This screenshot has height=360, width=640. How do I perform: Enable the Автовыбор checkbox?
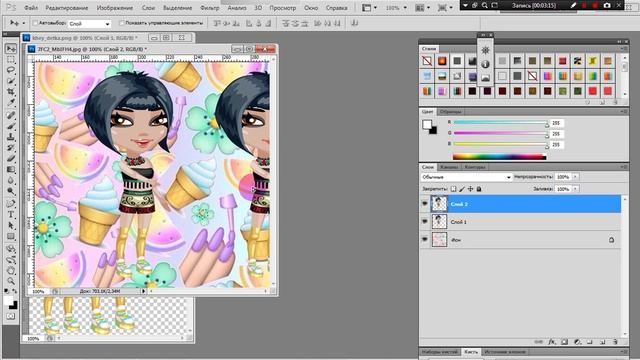35,23
